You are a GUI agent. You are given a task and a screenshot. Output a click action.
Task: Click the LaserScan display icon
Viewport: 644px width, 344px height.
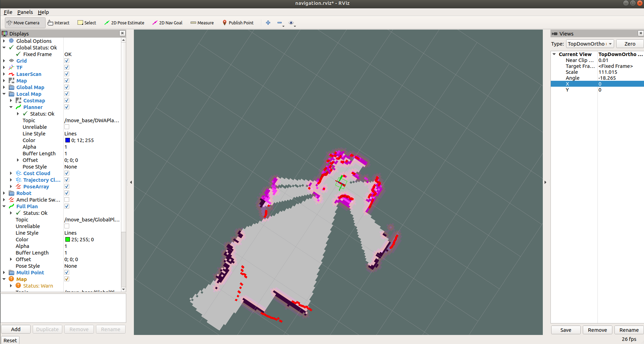point(11,74)
